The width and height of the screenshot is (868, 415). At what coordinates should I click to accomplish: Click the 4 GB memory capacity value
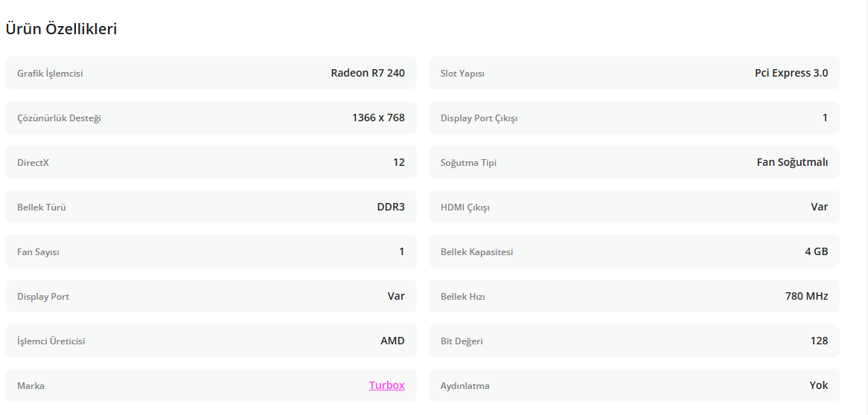tap(816, 251)
